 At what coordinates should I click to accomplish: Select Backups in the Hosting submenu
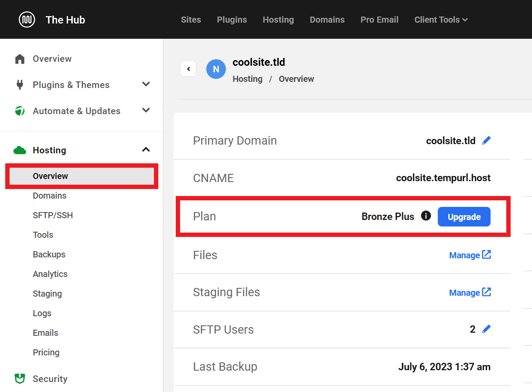49,254
